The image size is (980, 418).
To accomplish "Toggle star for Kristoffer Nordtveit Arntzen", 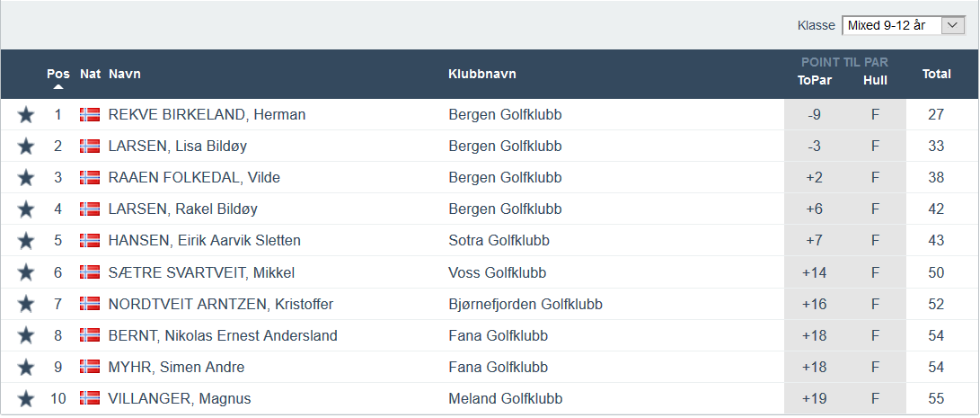I will [x=26, y=304].
